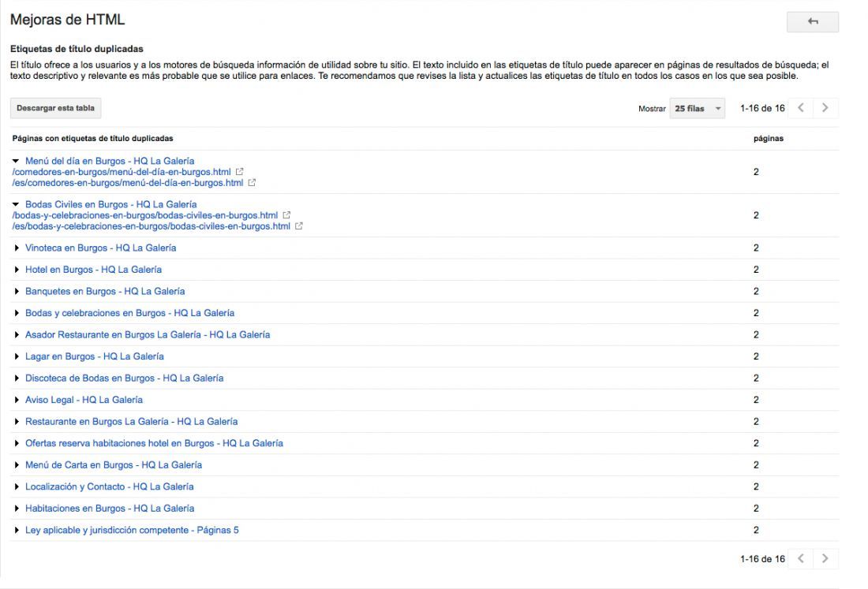
Task: Expand the Aviso Legal row triangle
Action: click(17, 400)
